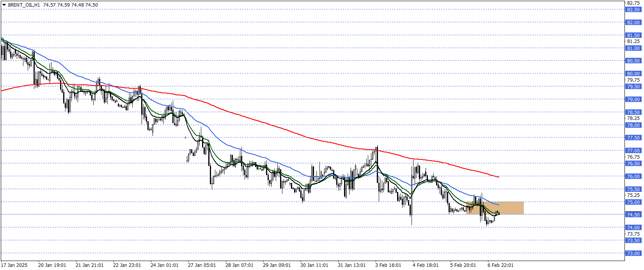
Task: Click the 28 Jan 07:01 time label
Action: [239, 265]
